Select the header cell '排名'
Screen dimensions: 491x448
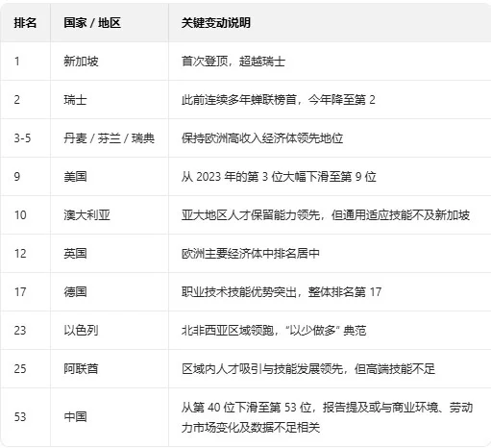(x=25, y=23)
